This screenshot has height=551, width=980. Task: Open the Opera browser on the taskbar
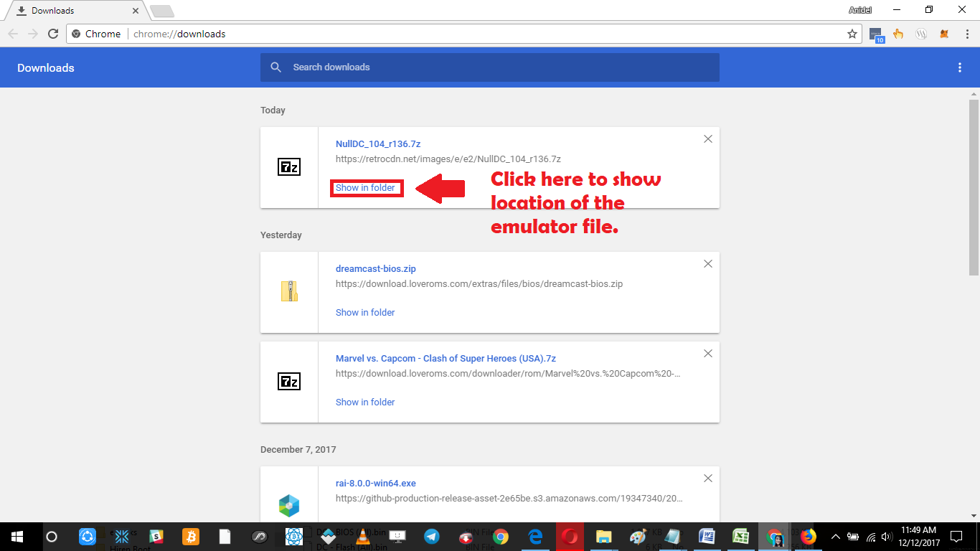570,537
